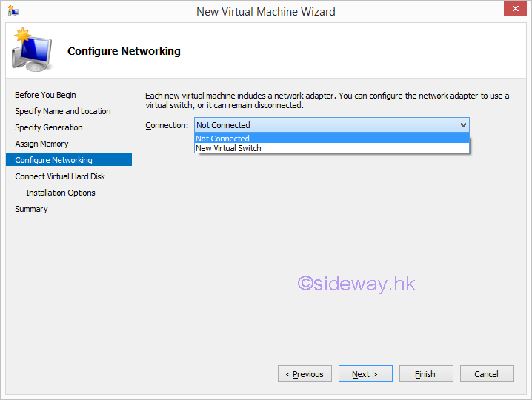Select the highlighted Configure Networking step
This screenshot has height=400, width=532.
pyautogui.click(x=54, y=160)
